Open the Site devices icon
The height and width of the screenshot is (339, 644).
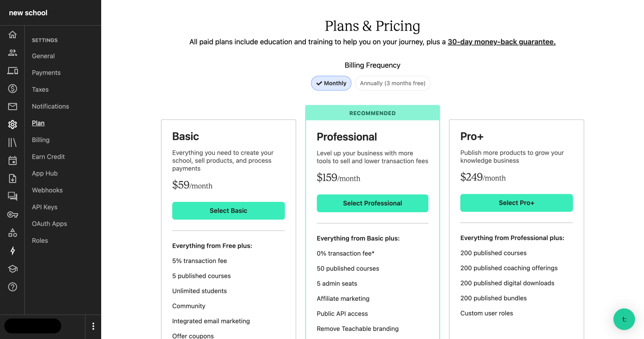pyautogui.click(x=13, y=71)
